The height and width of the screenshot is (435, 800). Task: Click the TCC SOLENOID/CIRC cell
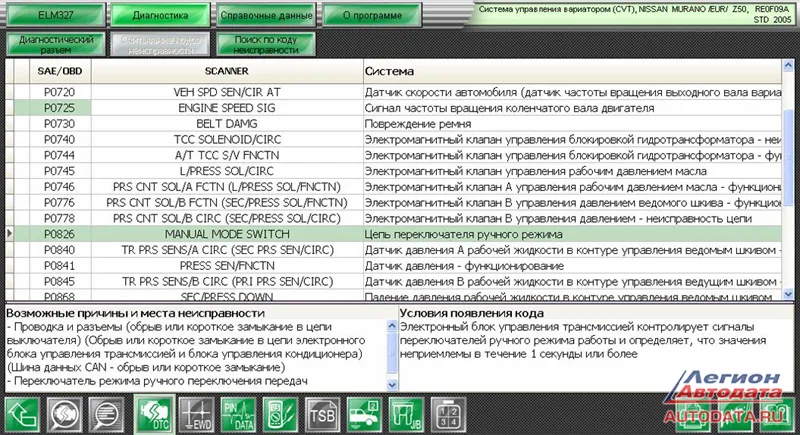click(227, 140)
